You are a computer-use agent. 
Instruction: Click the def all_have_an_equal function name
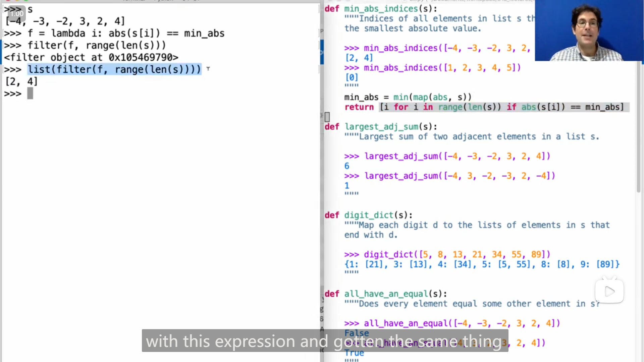point(386,294)
